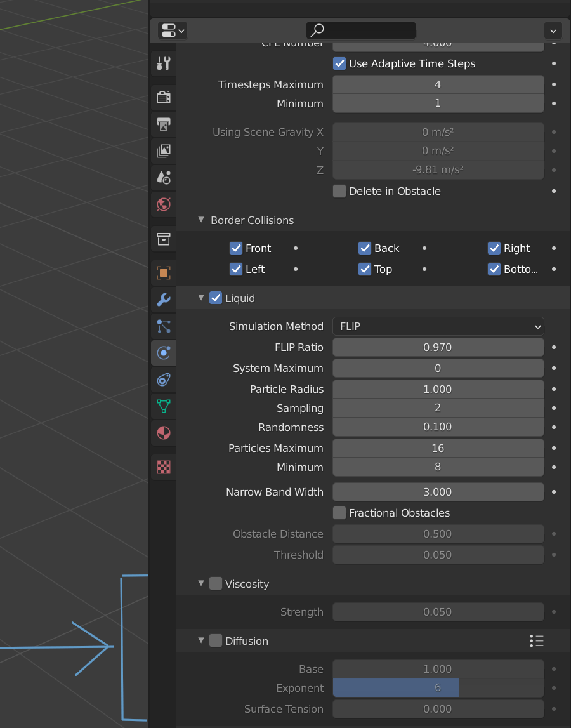Enable the Diffusion section checkbox

(215, 641)
